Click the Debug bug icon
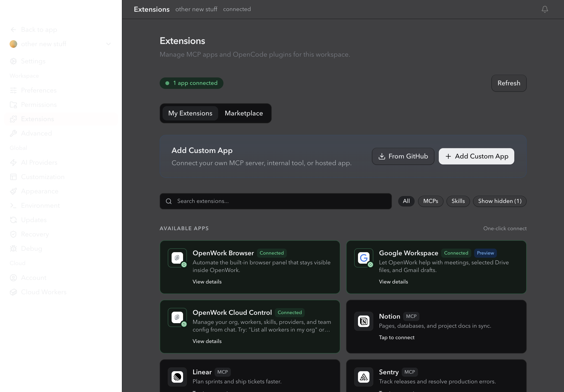564x392 pixels. pos(13,249)
